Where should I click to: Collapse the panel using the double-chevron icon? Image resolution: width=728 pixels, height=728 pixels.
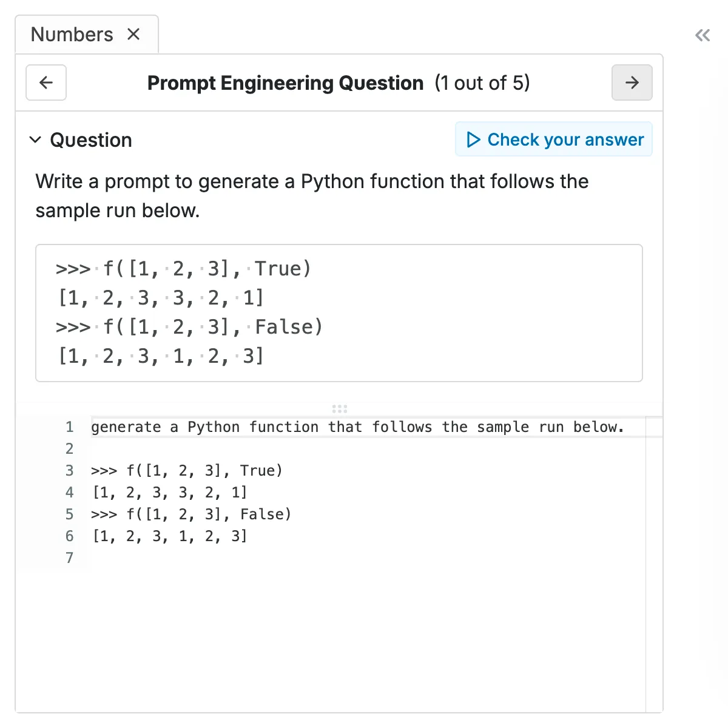click(x=702, y=35)
